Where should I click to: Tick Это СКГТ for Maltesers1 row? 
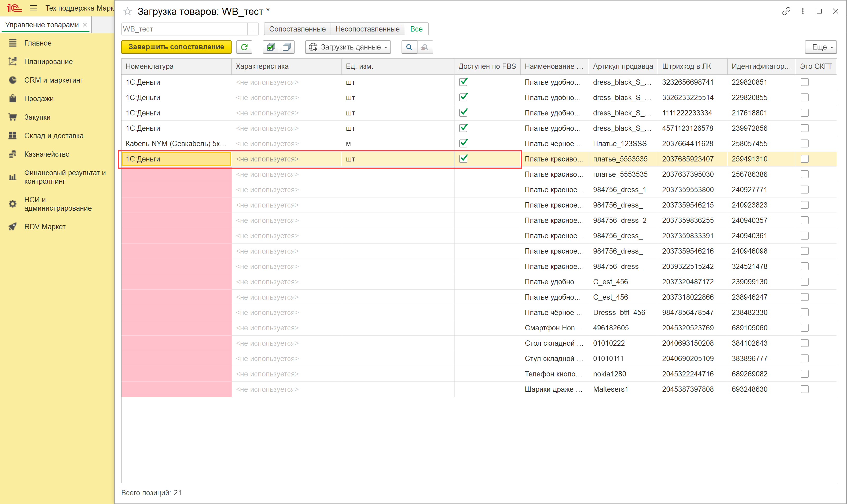[804, 389]
